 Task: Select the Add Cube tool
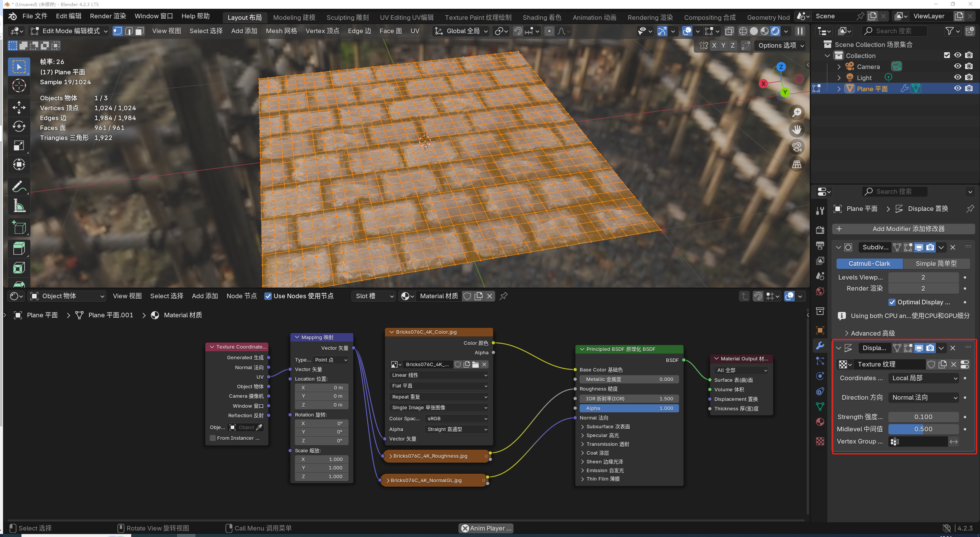coord(19,228)
